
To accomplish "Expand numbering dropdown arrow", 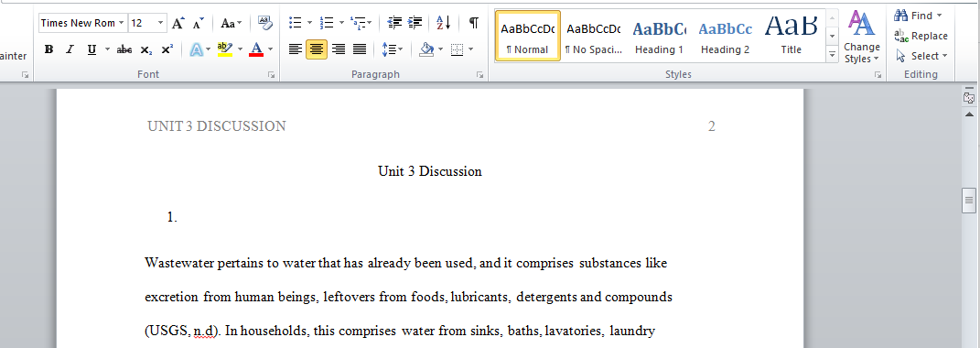I will 341,23.
